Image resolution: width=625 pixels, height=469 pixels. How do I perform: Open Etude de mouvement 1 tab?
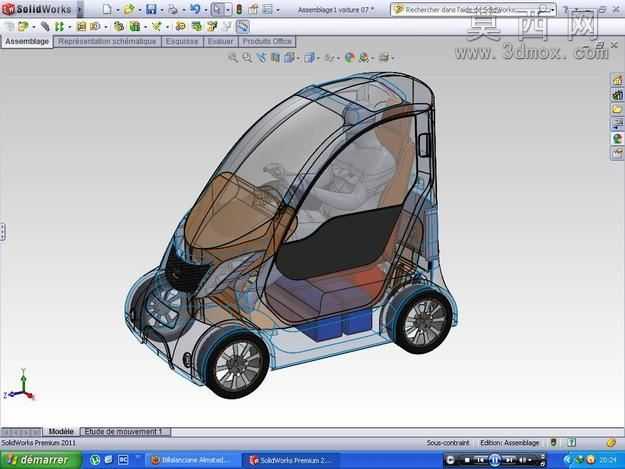tap(124, 432)
